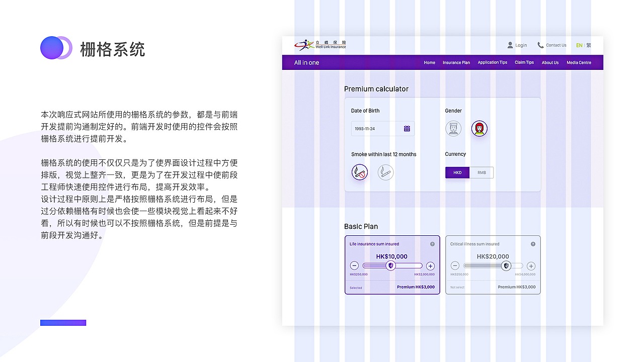
Task: Click the Well Link Insurance logo
Action: pyautogui.click(x=320, y=45)
